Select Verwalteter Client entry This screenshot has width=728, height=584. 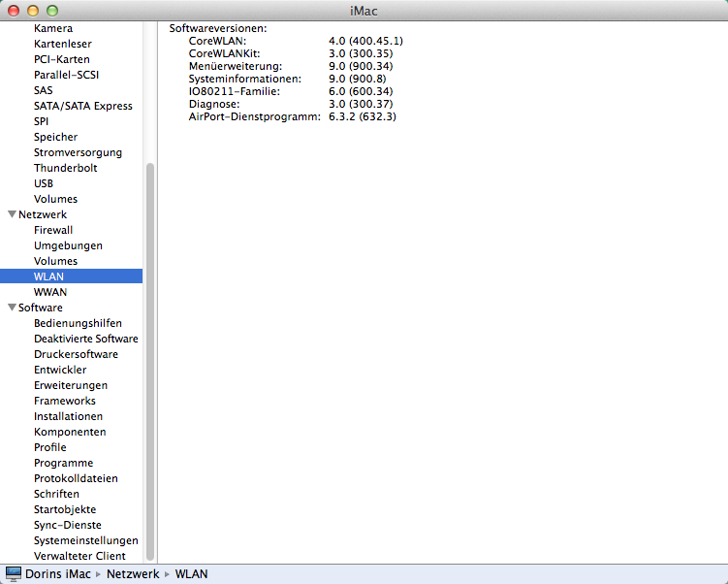79,556
